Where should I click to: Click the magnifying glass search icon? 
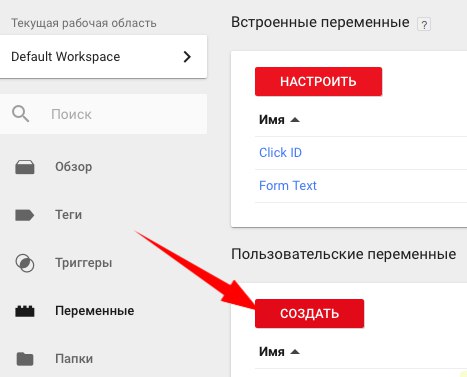tap(21, 114)
